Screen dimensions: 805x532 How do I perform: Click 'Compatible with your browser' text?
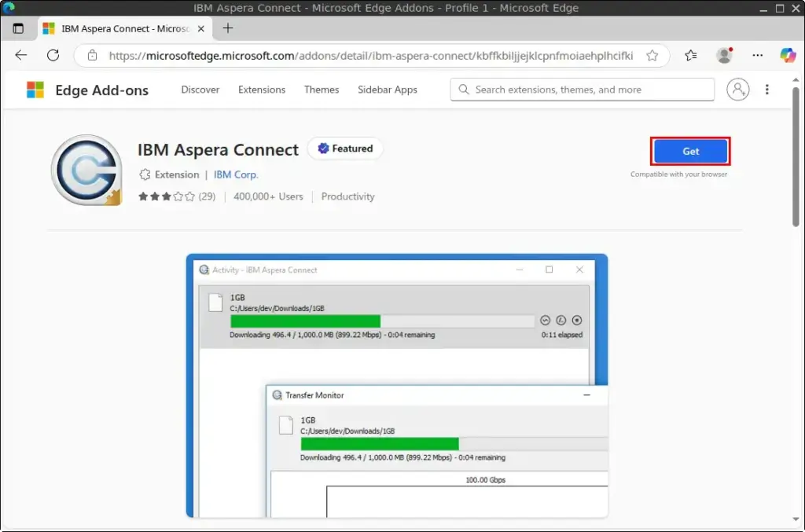pos(678,174)
